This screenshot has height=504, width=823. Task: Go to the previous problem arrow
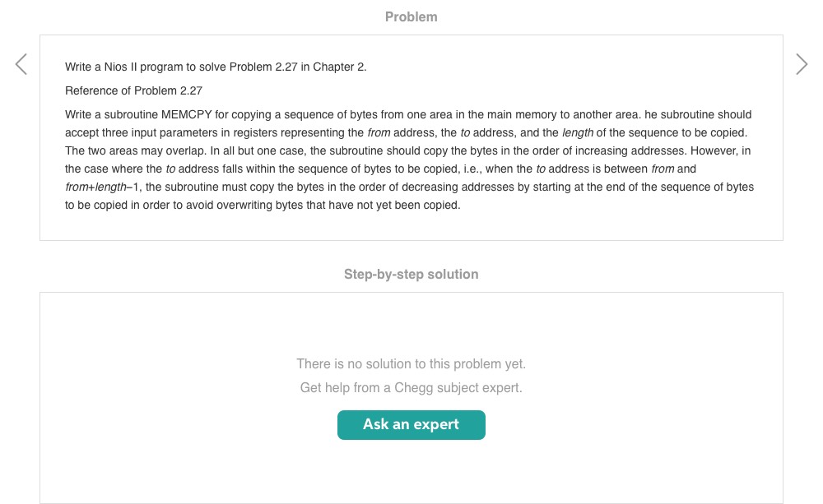pos(21,65)
